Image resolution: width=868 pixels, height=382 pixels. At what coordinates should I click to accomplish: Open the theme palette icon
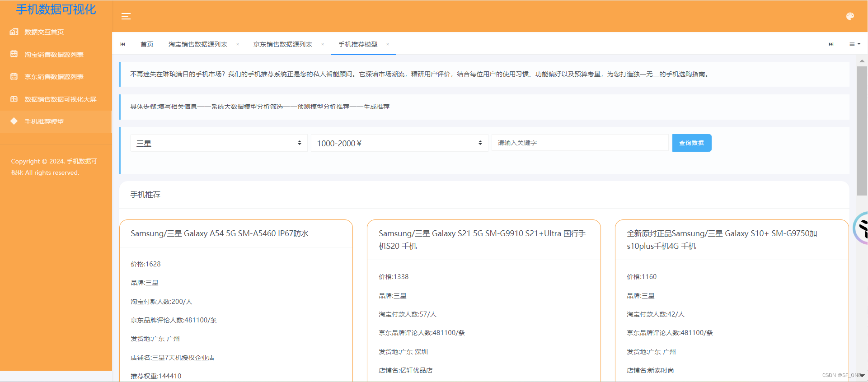(x=850, y=16)
